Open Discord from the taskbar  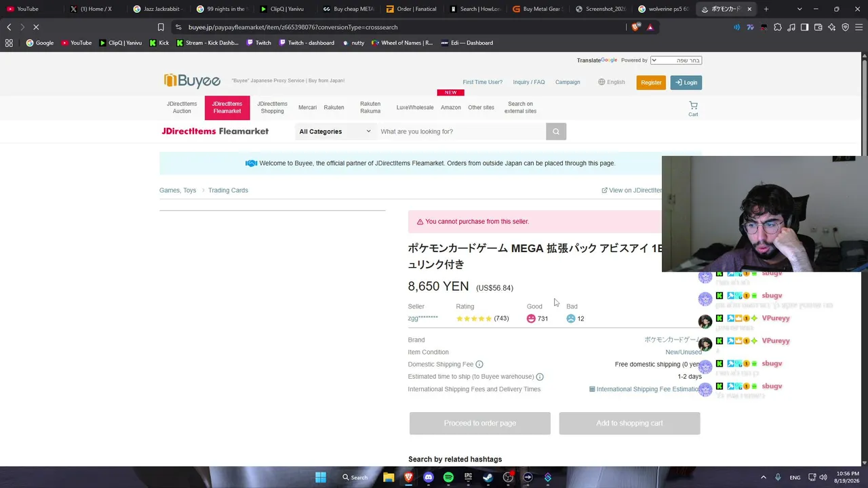[x=429, y=477]
